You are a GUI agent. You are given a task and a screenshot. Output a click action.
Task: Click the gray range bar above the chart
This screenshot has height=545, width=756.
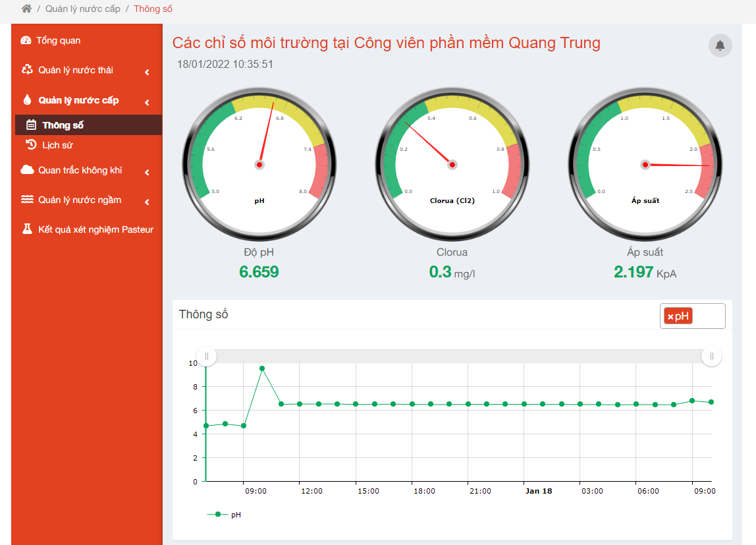[458, 356]
